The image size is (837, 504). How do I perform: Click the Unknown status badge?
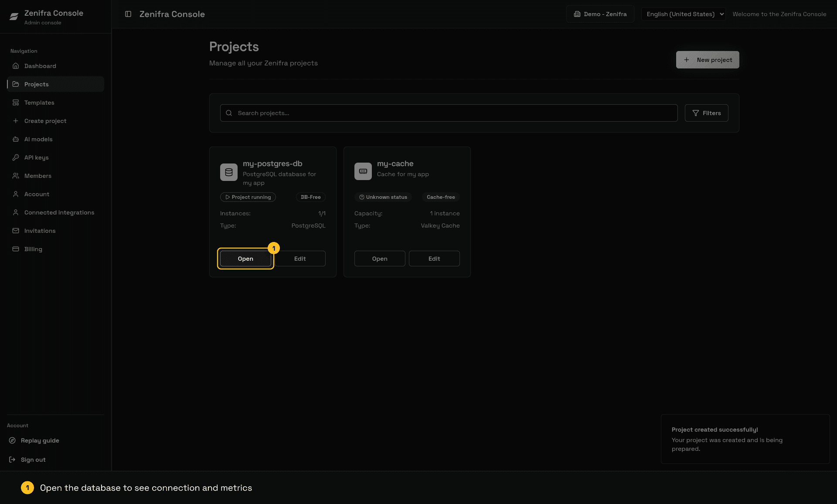tap(383, 197)
